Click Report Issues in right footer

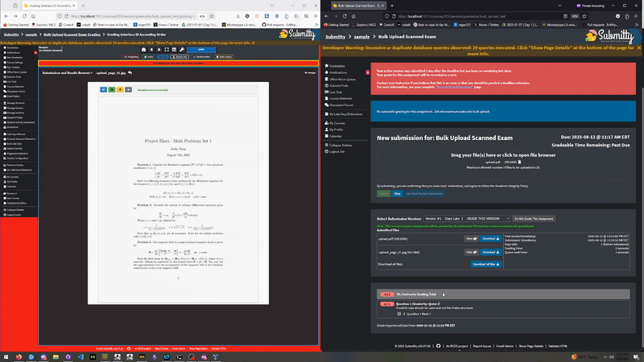pos(482,346)
